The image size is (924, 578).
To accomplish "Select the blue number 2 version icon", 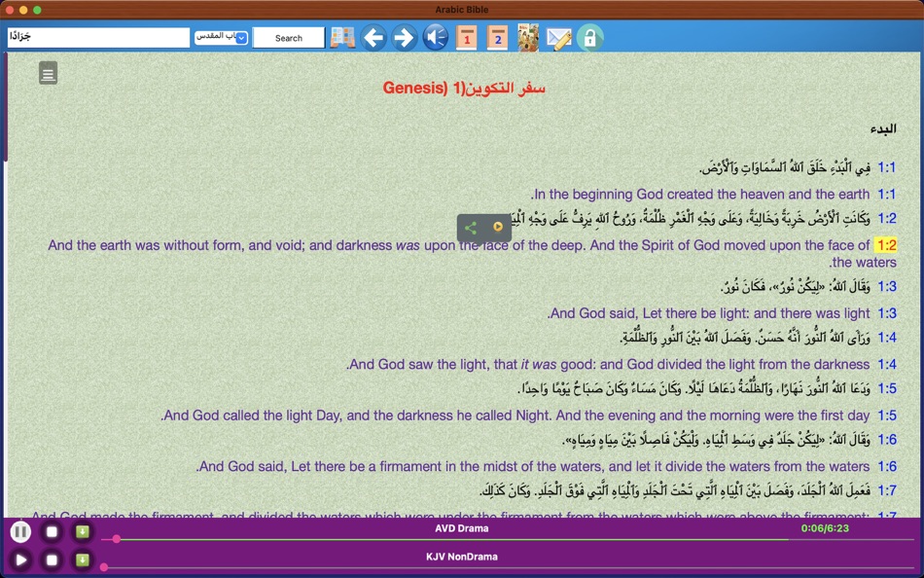I will coord(497,37).
